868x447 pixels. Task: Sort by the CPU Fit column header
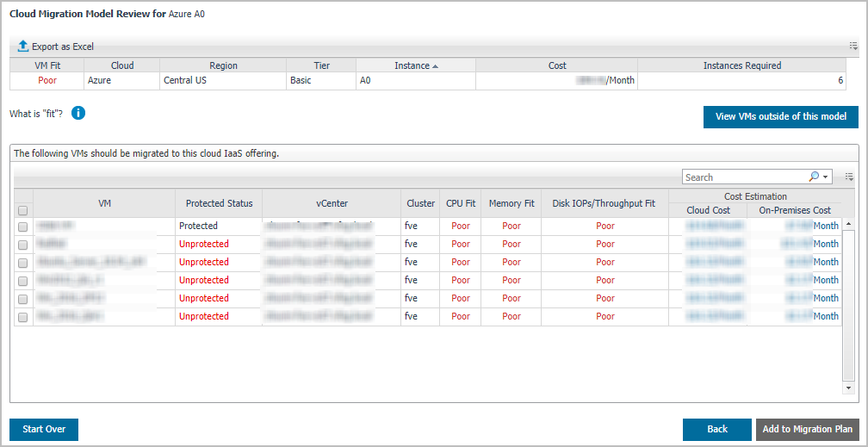coord(461,203)
